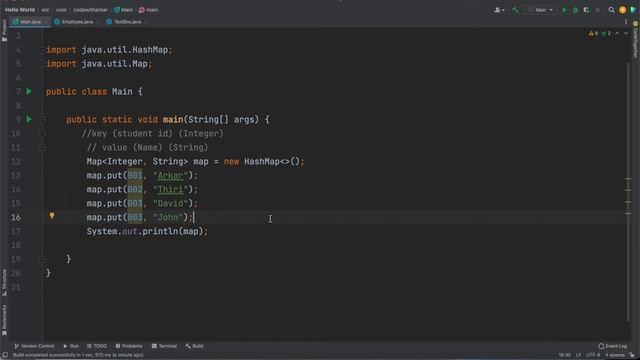Click the orange update notification icon
This screenshot has height=360, width=640.
pyautogui.click(x=622, y=10)
